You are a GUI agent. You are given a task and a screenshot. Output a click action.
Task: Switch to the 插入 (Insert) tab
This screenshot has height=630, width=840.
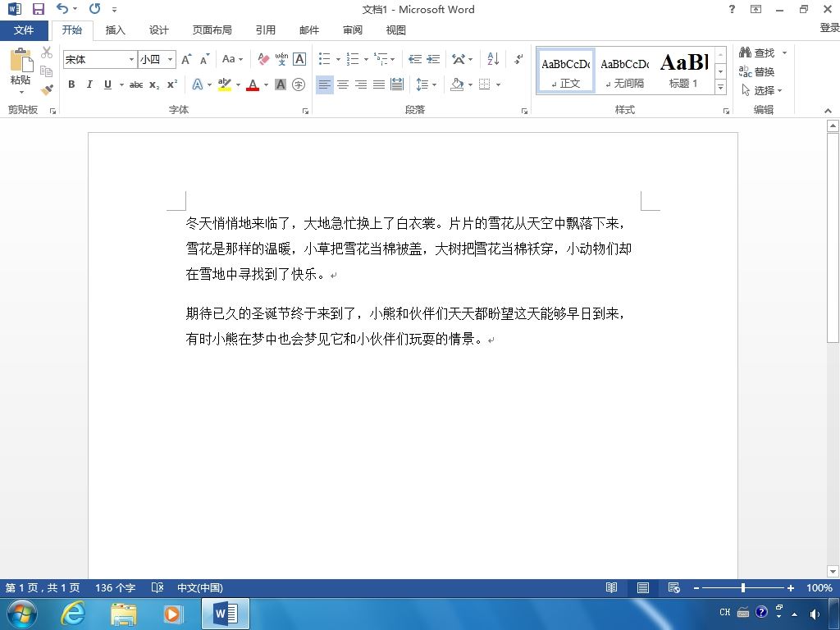(115, 30)
